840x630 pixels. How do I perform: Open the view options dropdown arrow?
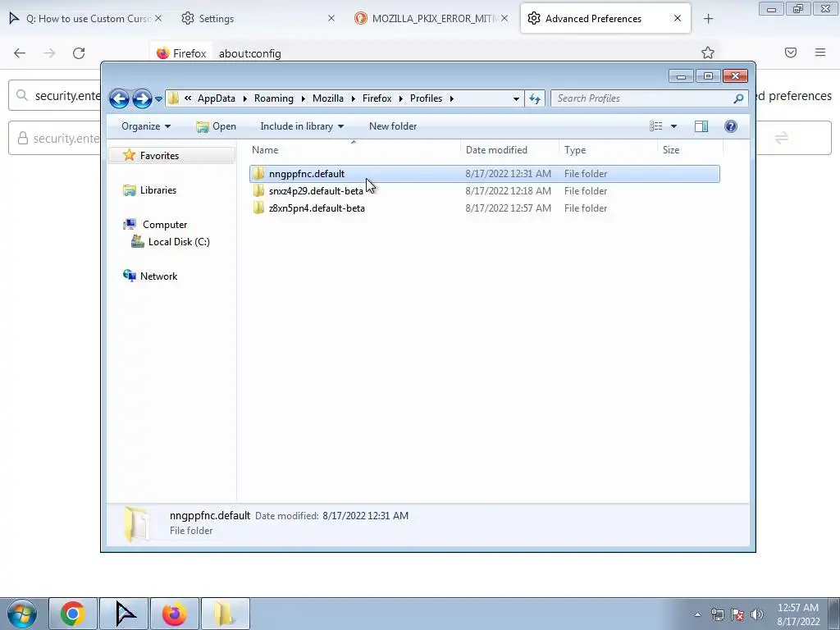(x=673, y=126)
